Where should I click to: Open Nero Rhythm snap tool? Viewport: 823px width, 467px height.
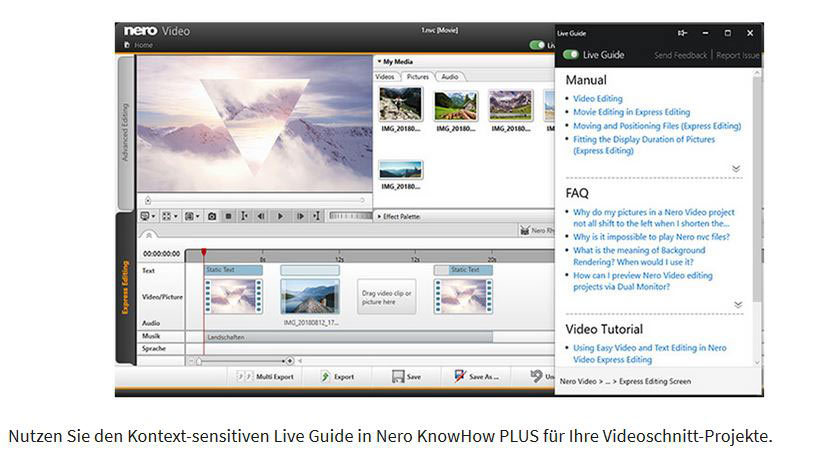(536, 230)
